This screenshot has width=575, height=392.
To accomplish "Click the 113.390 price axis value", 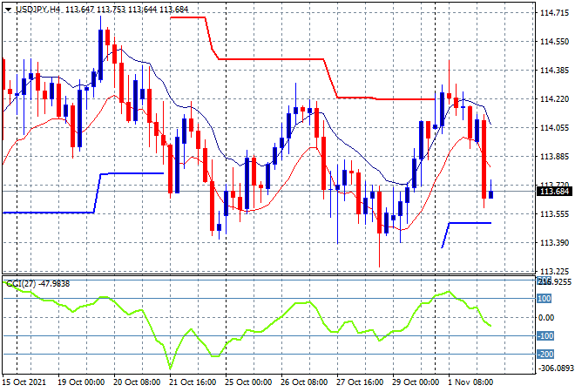I will (554, 243).
